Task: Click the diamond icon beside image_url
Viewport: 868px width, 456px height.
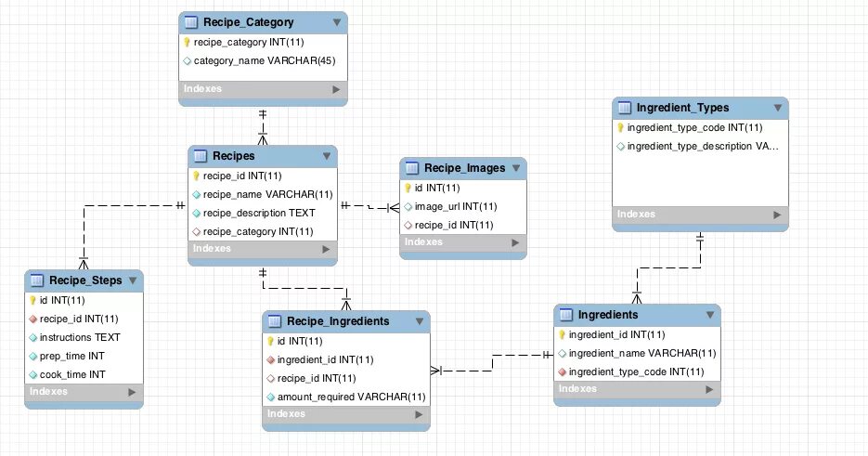Action: point(408,207)
